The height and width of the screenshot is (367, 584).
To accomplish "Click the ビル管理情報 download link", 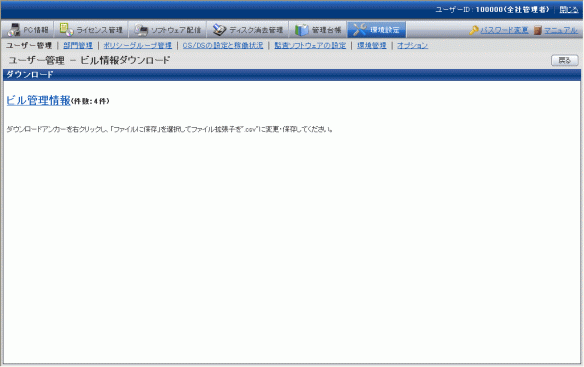I will (x=38, y=100).
